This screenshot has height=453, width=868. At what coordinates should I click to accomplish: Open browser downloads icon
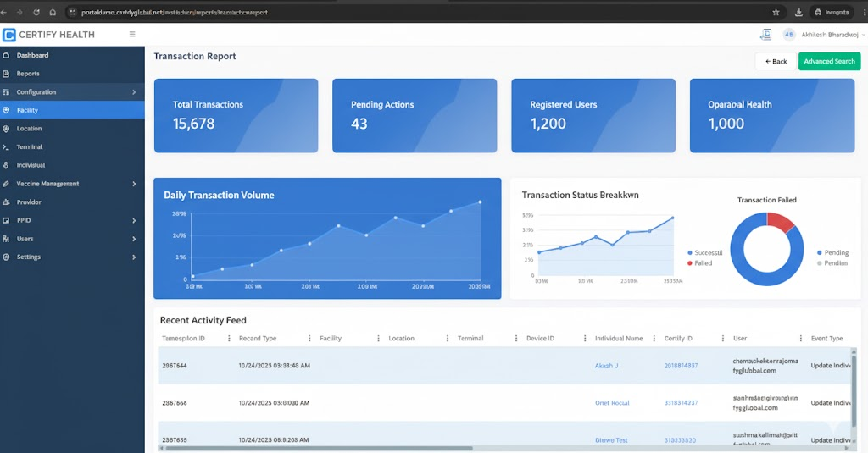pos(798,12)
